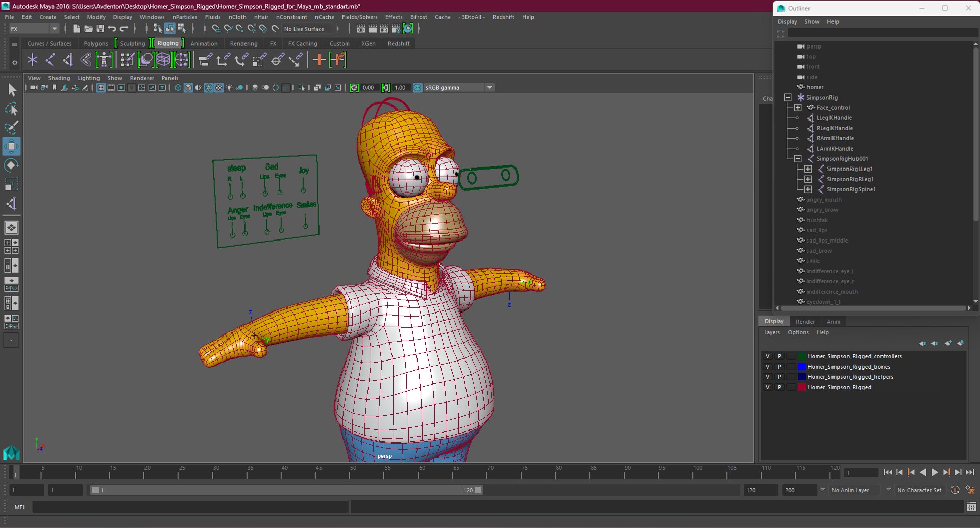The width and height of the screenshot is (980, 528).
Task: Open a scene with folder icon
Action: [88, 29]
